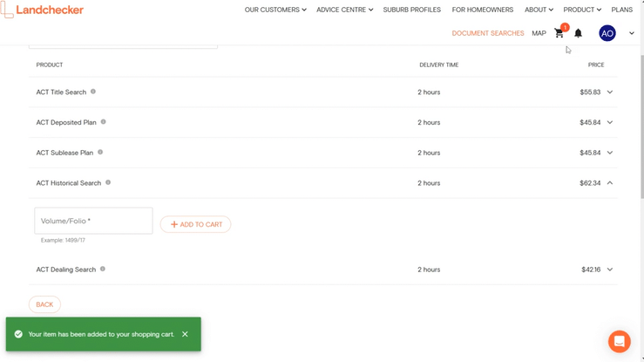Open the Advice Centre menu
The width and height of the screenshot is (644, 362).
point(344,10)
